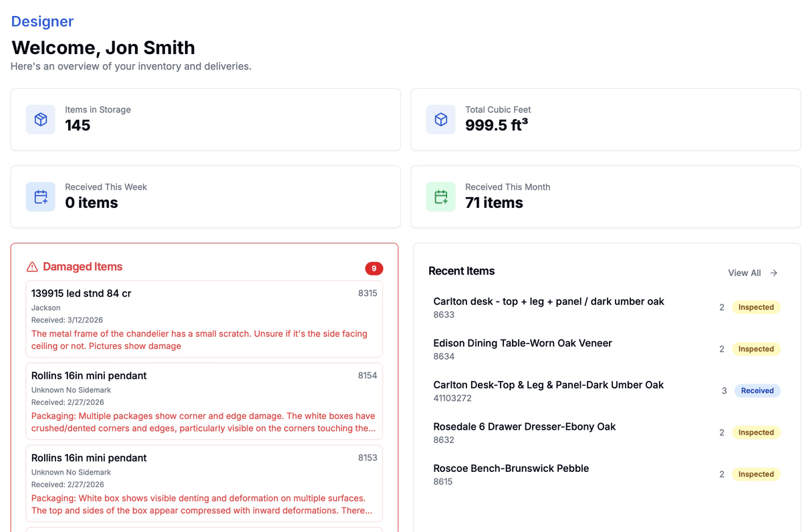The height and width of the screenshot is (532, 802).
Task: Click Inspected badge on Rosedale Dresser row
Action: 756,432
